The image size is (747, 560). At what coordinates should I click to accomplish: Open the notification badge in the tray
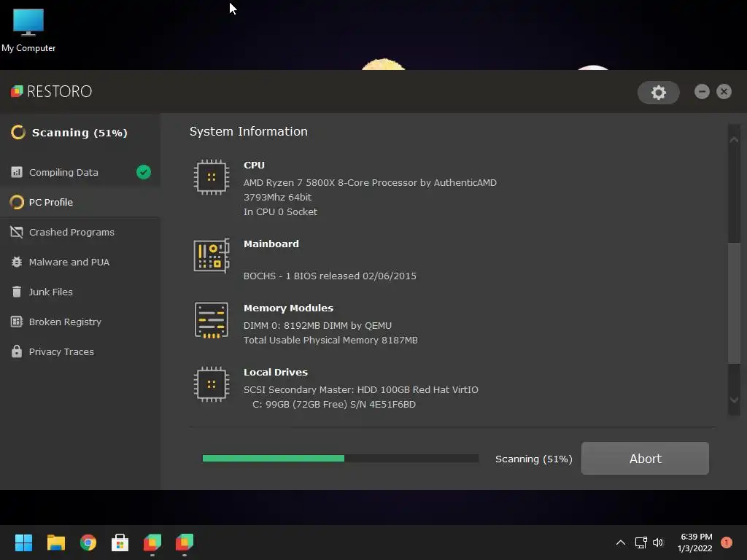point(726,542)
